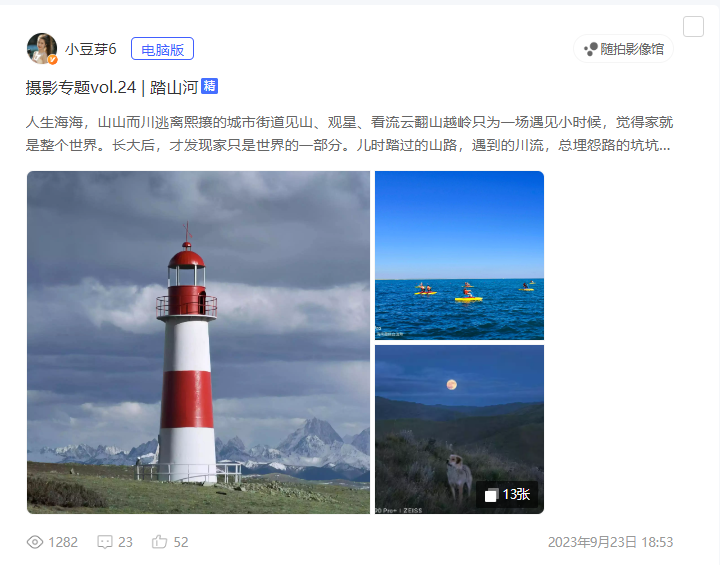Click the stacked photos icon beside 13张
Screen dimensions: 720x565
pyautogui.click(x=491, y=495)
